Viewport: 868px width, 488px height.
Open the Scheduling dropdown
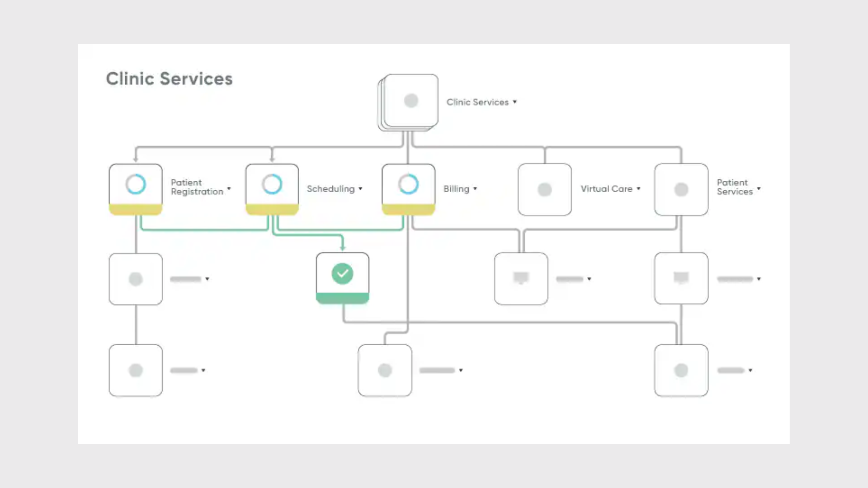pos(360,189)
